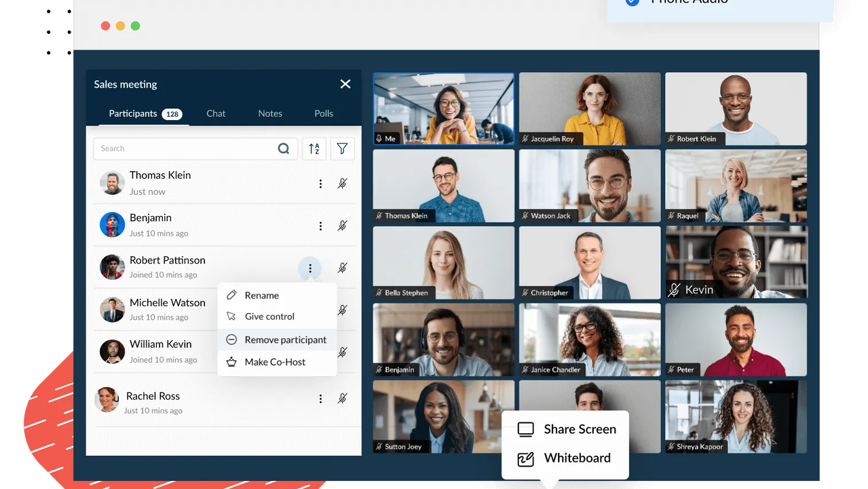Select Thomas Klein's video tile

tap(444, 186)
